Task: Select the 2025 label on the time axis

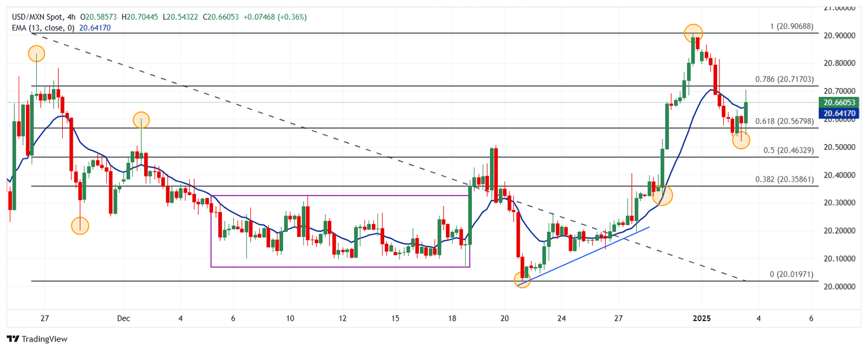Action: (x=701, y=318)
